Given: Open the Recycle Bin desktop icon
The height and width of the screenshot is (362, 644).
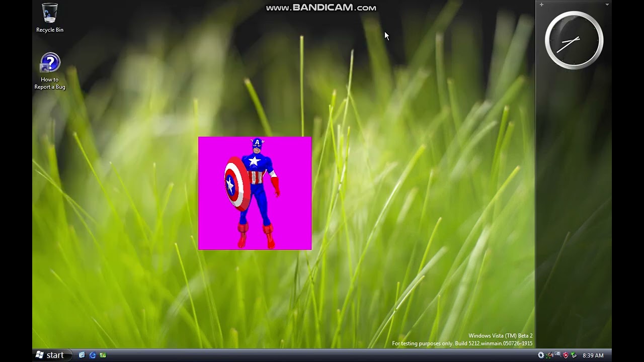Looking at the screenshot, I should click(x=50, y=18).
